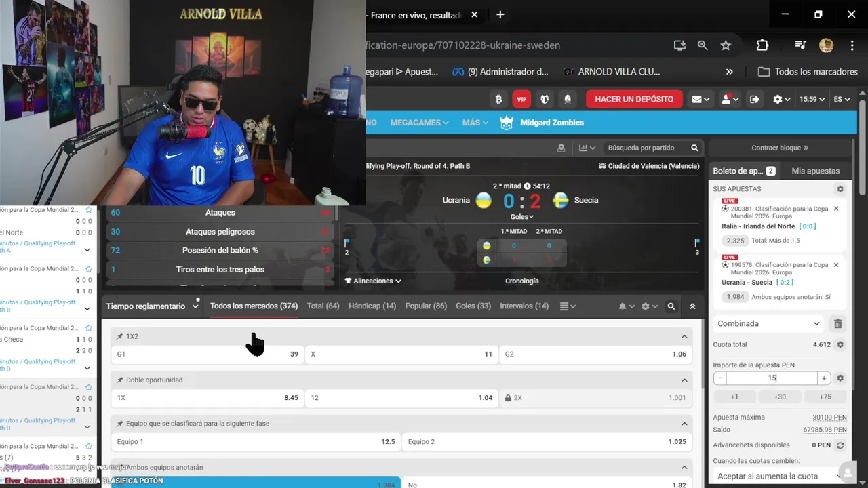Click the magnifier in match search box
This screenshot has width=868, height=488.
[x=694, y=148]
